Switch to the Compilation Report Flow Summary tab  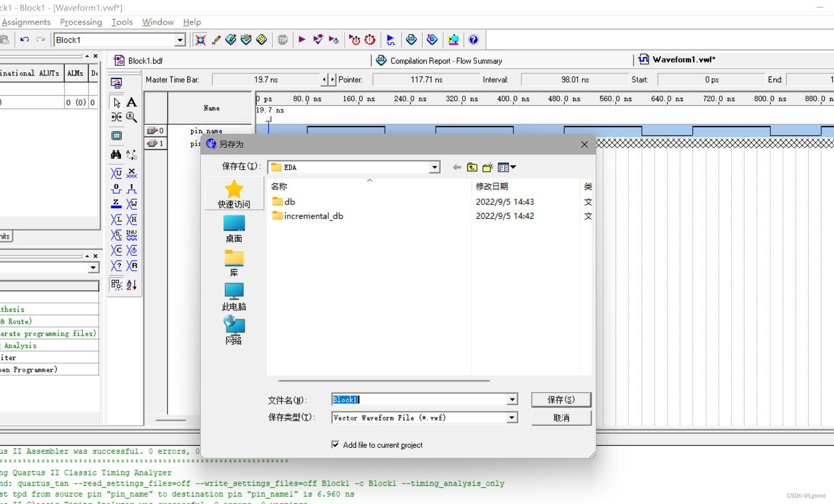(445, 60)
